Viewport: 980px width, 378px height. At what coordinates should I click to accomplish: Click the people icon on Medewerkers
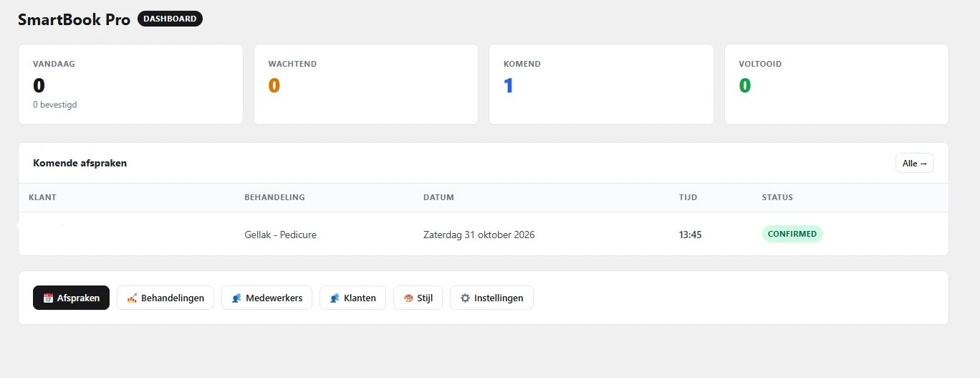click(236, 298)
